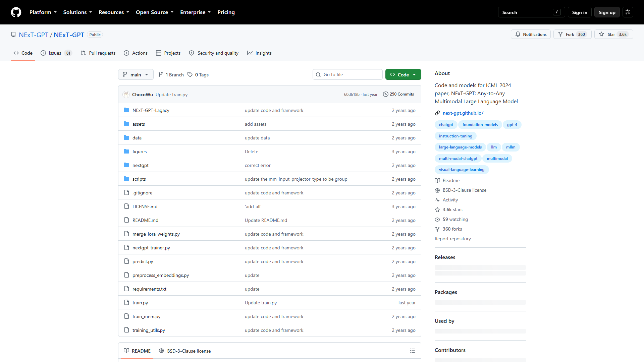Star the NExT-GPT repository
This screenshot has width=644, height=362.
pos(613,35)
